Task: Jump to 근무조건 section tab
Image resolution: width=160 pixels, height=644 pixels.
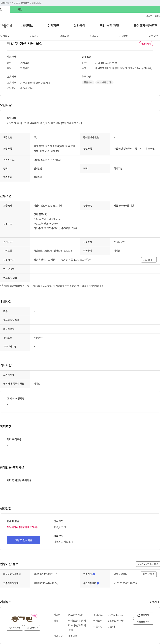Action: coord(35,36)
